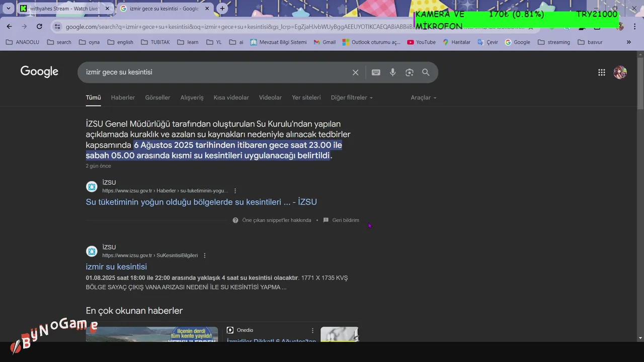Open Mevzuat Bilgi Sistemi bookmark
Viewport: 644px width, 362px height.
coord(278,42)
